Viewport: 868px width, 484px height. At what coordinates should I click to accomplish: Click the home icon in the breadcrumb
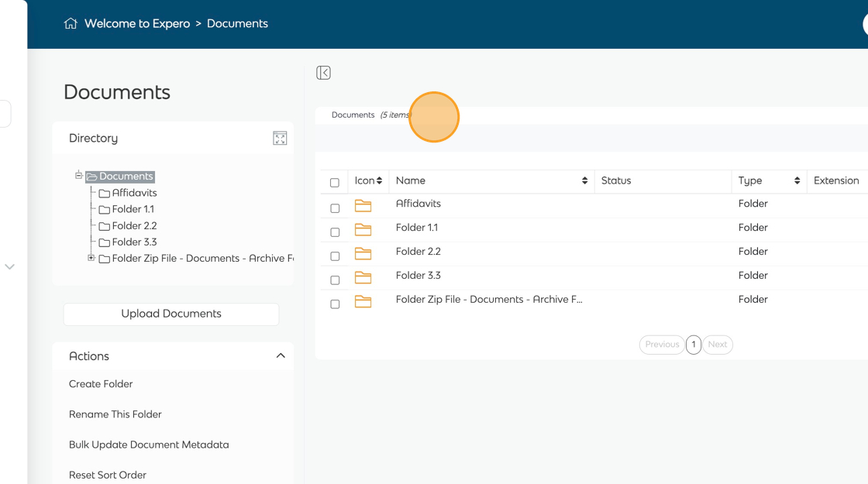pyautogui.click(x=71, y=24)
